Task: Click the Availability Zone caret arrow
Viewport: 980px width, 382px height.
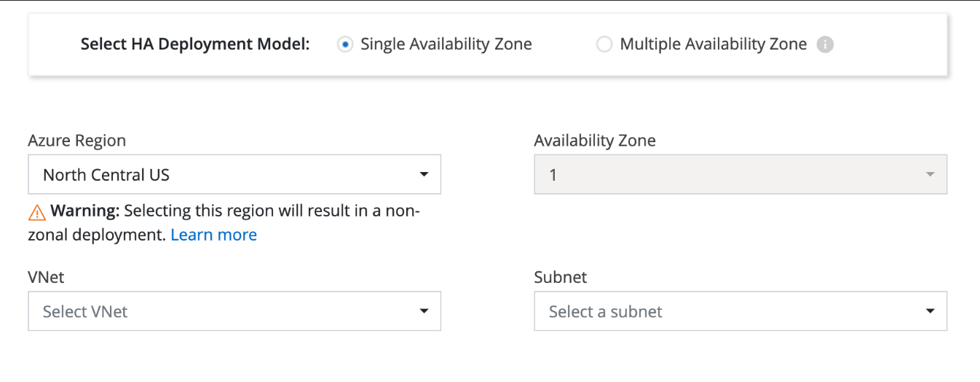Action: point(929,175)
